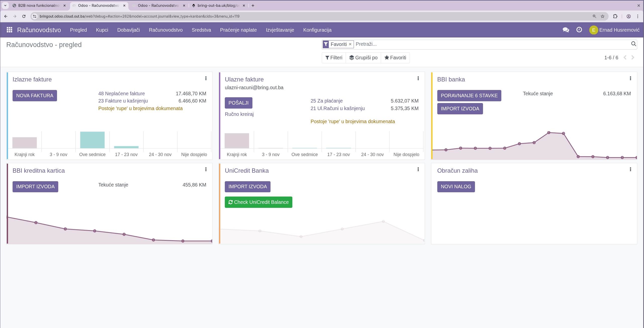Screen dimensions: 644x328
Task: Open kebab menu on BBI banka card
Action: 630,78
